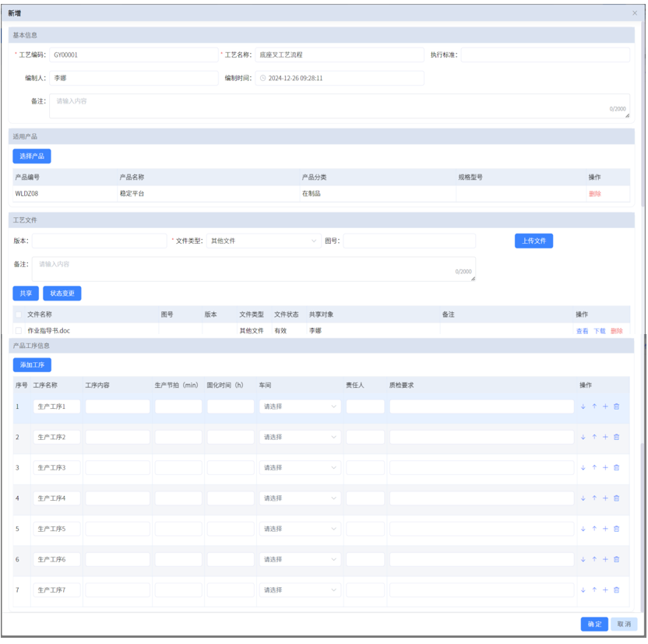Delete 生产工序5 row with trash icon
The width and height of the screenshot is (648, 644).
point(616,529)
